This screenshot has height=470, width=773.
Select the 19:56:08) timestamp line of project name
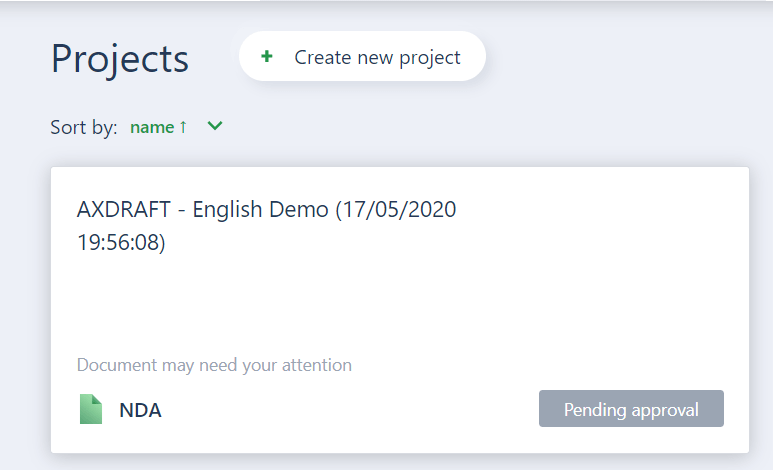click(121, 242)
